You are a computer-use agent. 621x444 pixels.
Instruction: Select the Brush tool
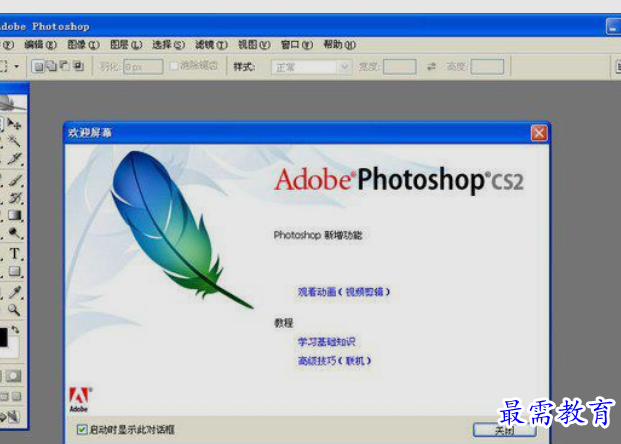point(14,180)
